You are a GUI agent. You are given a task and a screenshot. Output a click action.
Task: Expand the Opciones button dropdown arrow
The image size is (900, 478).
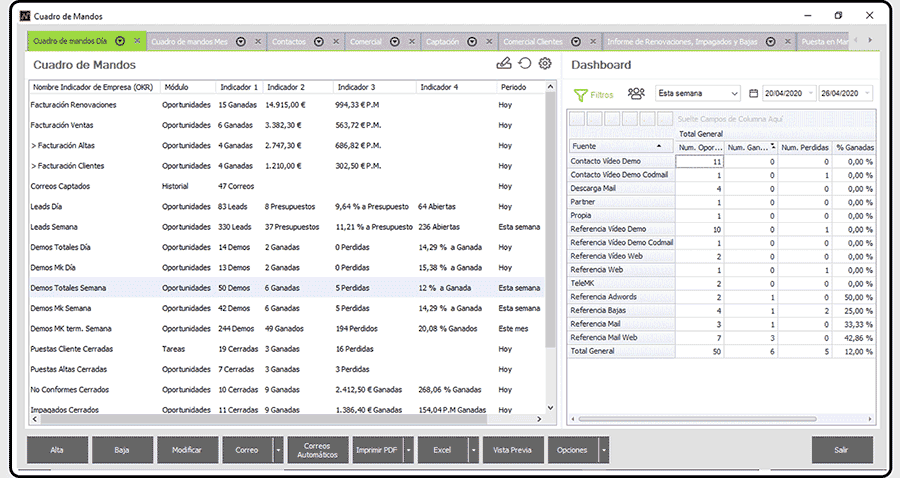click(604, 450)
